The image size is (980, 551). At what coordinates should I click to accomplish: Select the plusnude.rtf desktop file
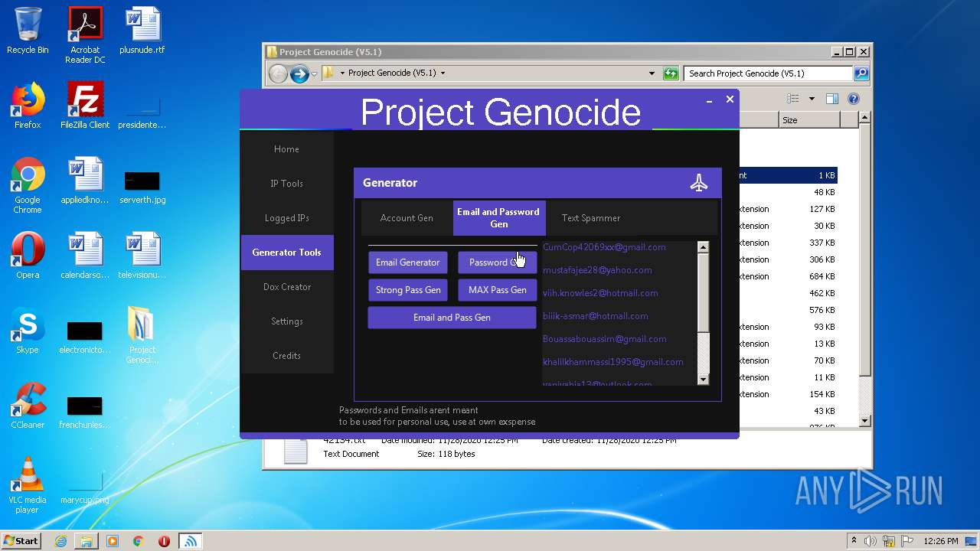142,31
